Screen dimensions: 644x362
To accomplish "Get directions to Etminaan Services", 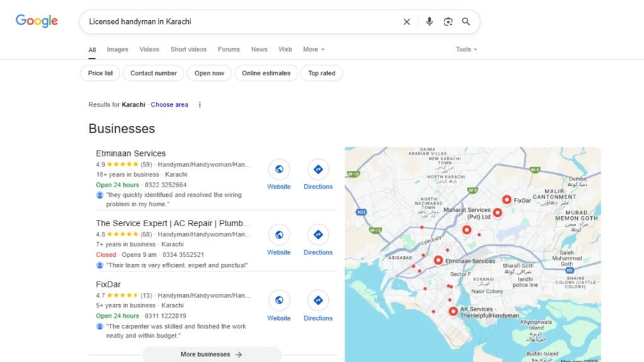I will click(318, 169).
